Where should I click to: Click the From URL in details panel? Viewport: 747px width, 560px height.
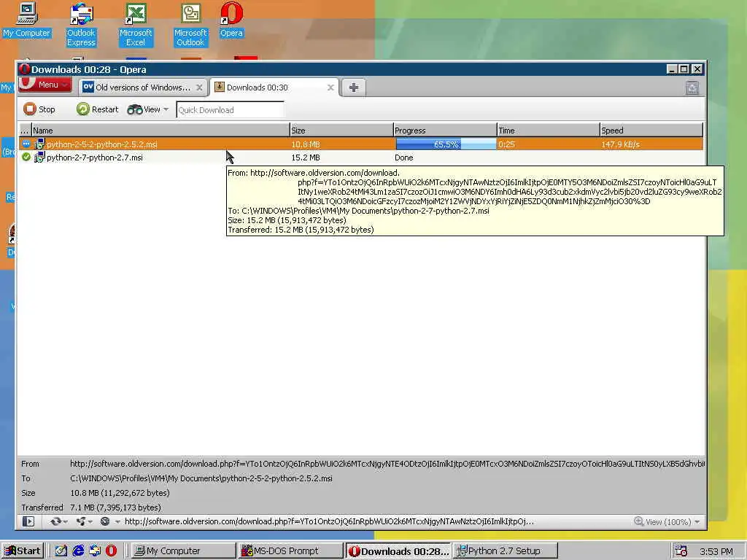click(x=387, y=464)
